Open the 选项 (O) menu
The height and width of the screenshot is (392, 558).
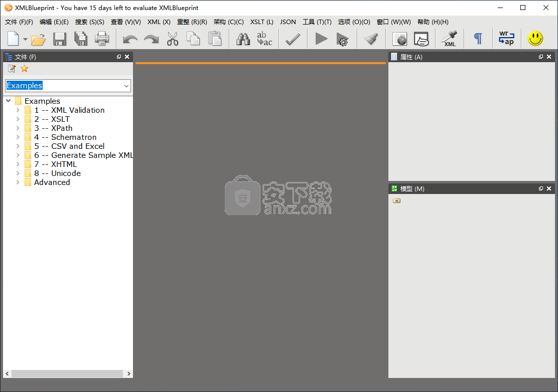point(354,22)
